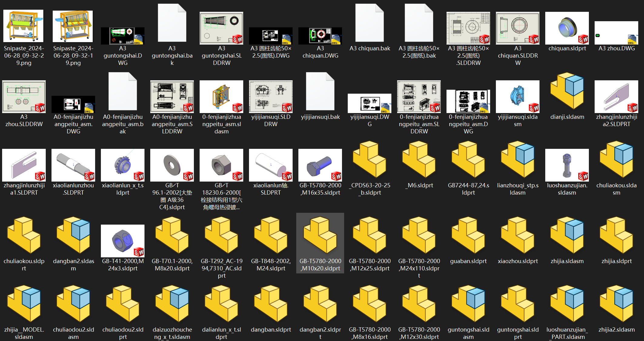Select A3 zhou.DWG drawing file
The width and height of the screenshot is (644, 341).
point(616,33)
